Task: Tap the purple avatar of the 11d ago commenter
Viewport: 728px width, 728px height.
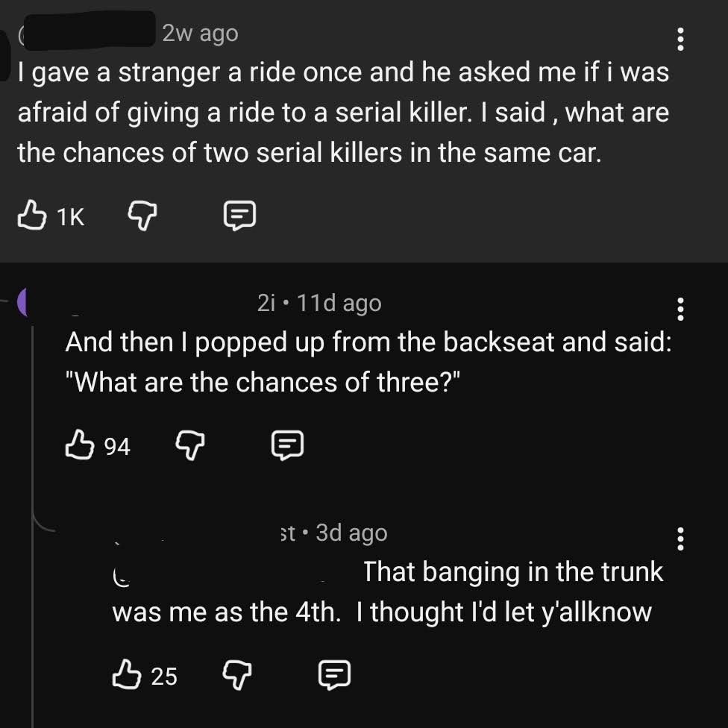Action: tap(22, 302)
